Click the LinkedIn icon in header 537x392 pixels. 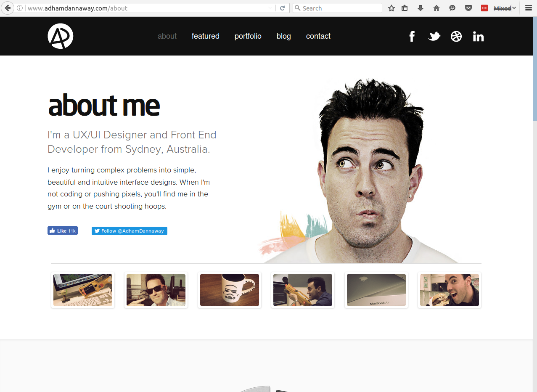point(478,37)
